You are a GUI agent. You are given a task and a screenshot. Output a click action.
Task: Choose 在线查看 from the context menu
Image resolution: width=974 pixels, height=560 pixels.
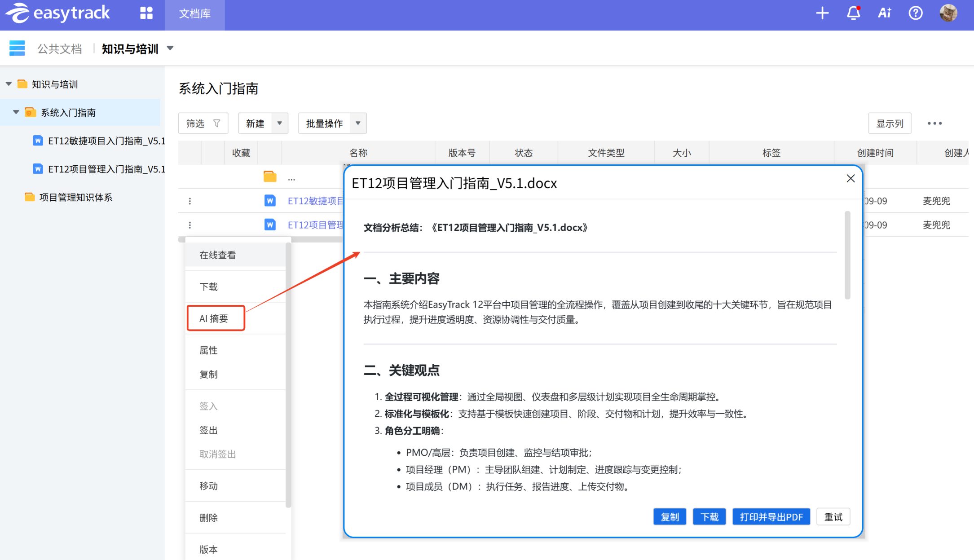pyautogui.click(x=218, y=255)
